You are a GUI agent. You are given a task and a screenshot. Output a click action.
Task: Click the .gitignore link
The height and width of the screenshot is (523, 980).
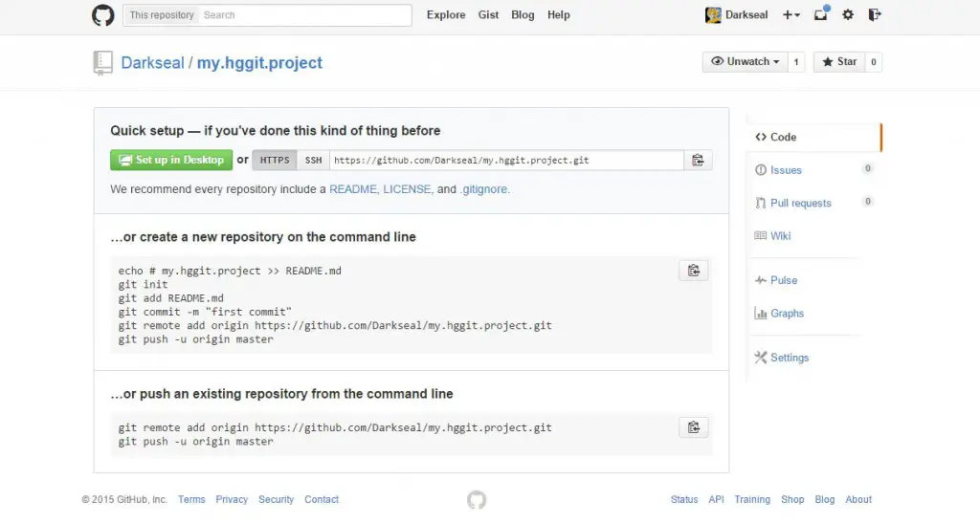[483, 189]
